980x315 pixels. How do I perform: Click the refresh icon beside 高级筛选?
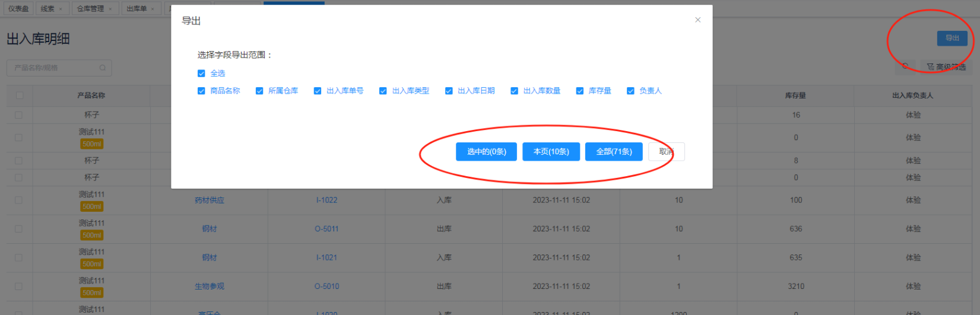[x=905, y=67]
